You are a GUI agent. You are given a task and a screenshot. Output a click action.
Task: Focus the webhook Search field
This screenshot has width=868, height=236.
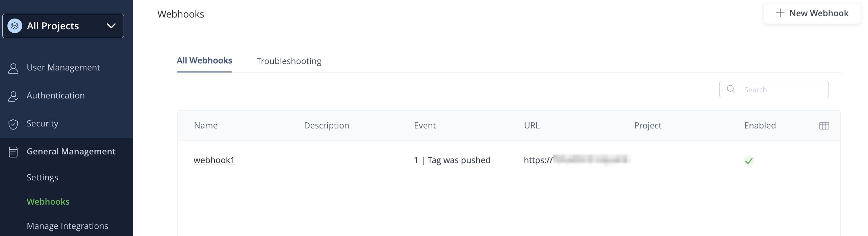point(780,90)
